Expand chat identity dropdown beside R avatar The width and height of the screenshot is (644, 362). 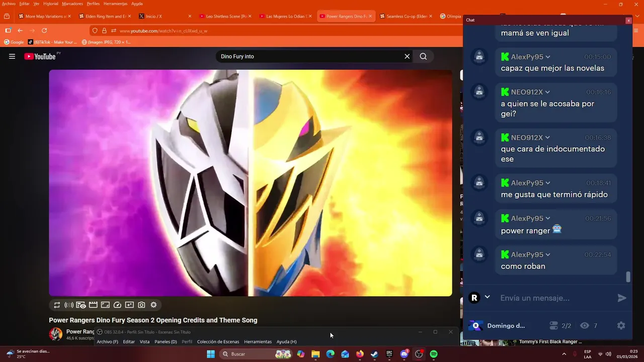487,297
